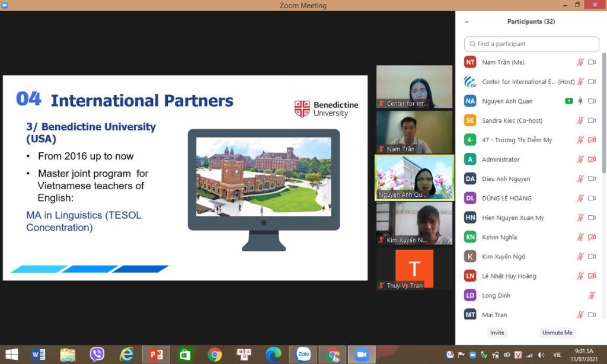
Task: Click Kim Xuyến Ngô's muted microphone icon
Action: click(x=580, y=256)
